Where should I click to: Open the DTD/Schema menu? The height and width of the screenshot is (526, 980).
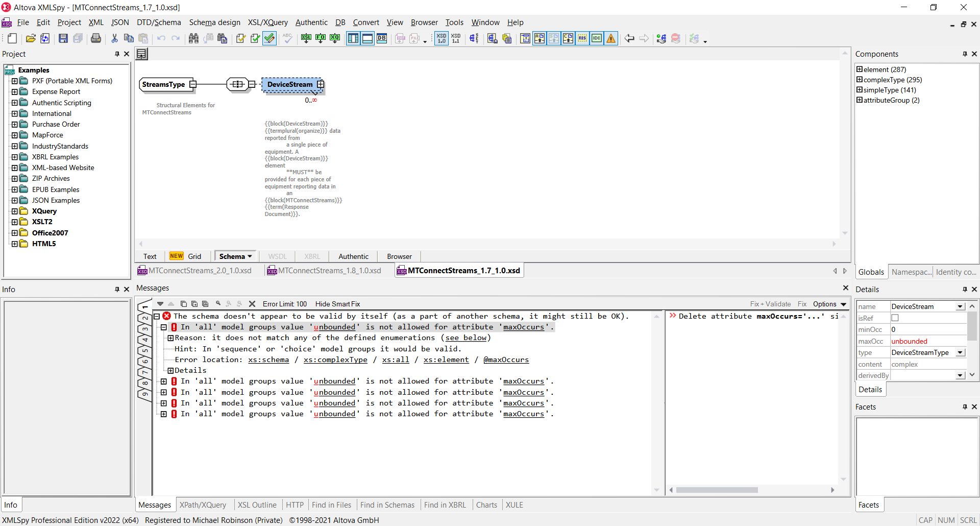point(159,22)
